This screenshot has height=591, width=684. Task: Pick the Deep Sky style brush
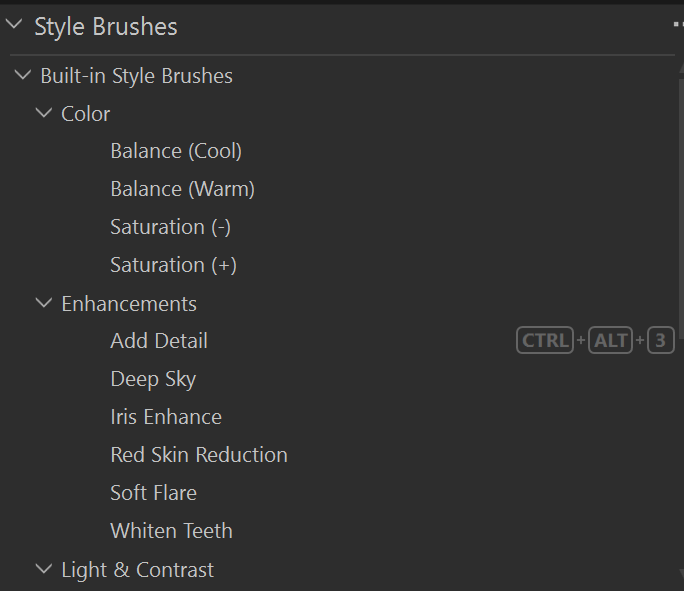click(x=153, y=379)
